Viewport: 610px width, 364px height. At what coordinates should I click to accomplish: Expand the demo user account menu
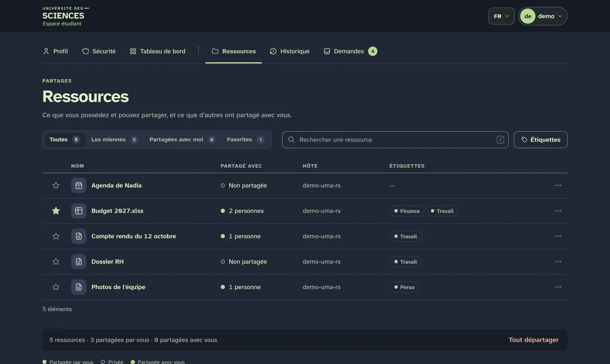tap(543, 16)
